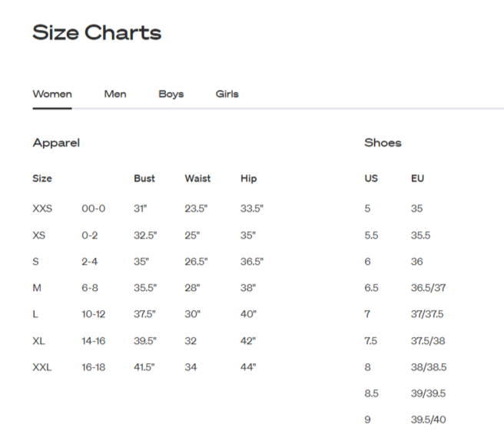Click the Apparel section heading
Image resolution: width=504 pixels, height=440 pixels.
click(x=56, y=143)
